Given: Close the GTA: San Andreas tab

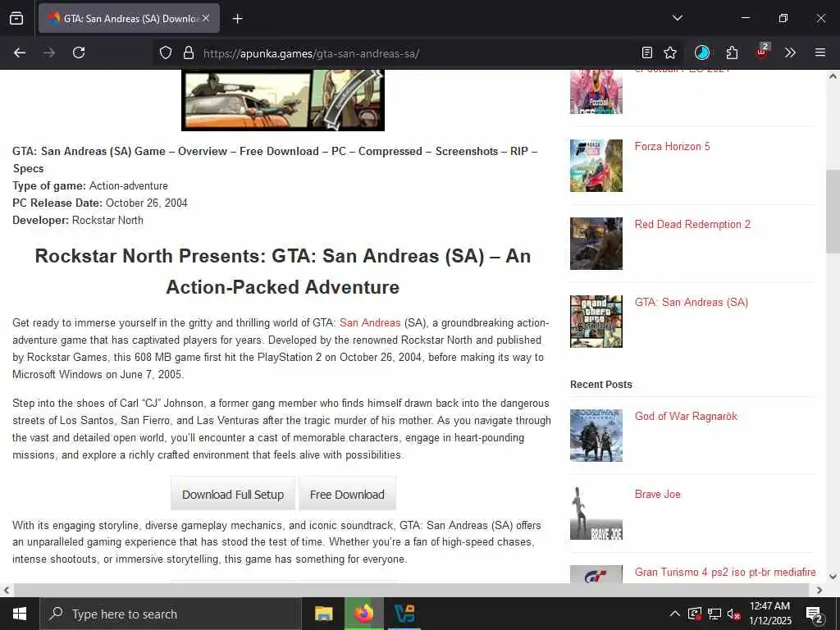Looking at the screenshot, I should [206, 19].
